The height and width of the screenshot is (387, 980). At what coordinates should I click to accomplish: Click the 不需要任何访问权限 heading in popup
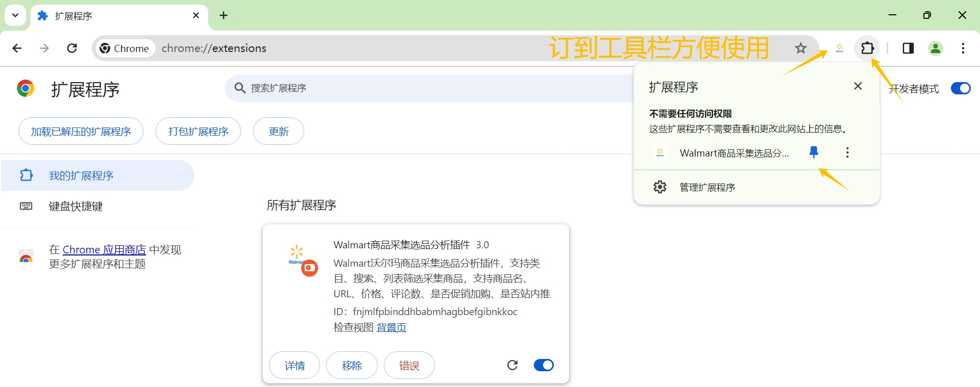690,114
